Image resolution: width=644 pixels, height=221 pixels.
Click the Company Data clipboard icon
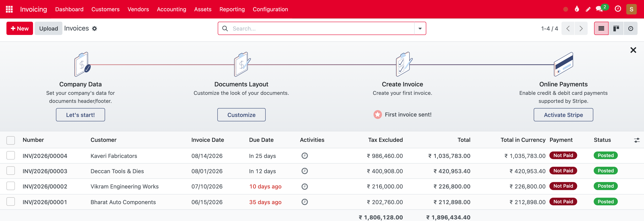pyautogui.click(x=82, y=64)
